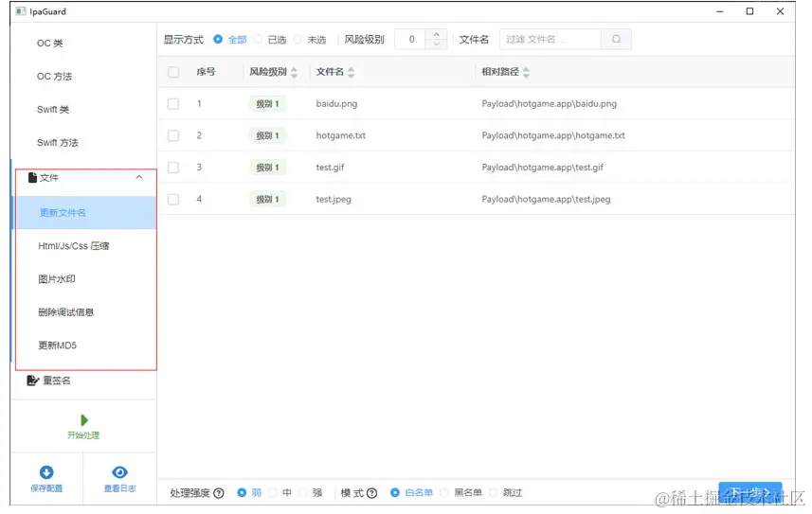Click path Payload\hotgame.app\test.gif
Image resolution: width=812 pixels, height=514 pixels.
pos(543,168)
